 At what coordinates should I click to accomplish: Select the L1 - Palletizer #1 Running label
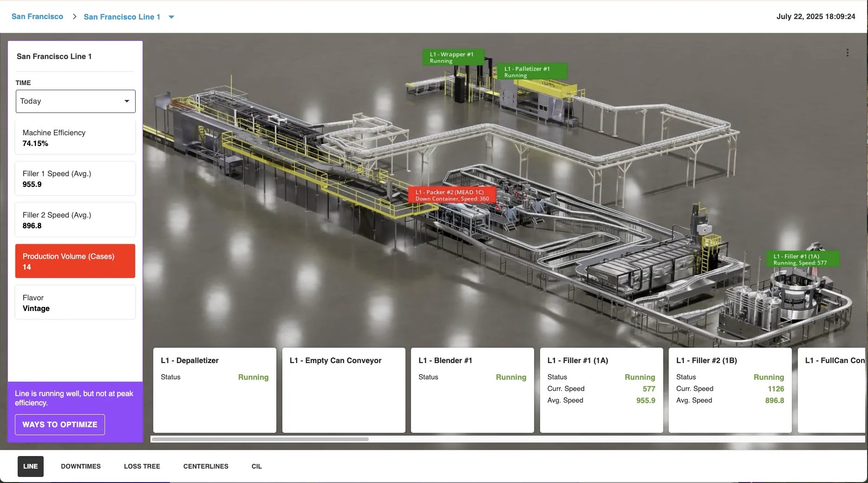click(x=532, y=72)
